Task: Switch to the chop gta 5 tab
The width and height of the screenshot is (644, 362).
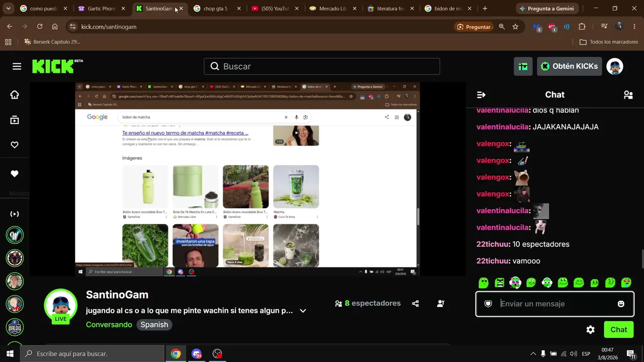Action: tap(217, 9)
